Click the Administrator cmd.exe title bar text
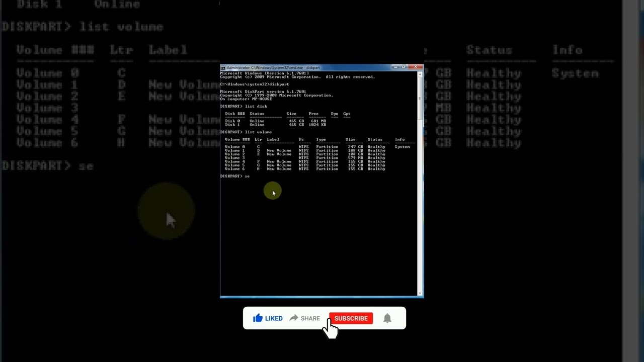 coord(273,67)
